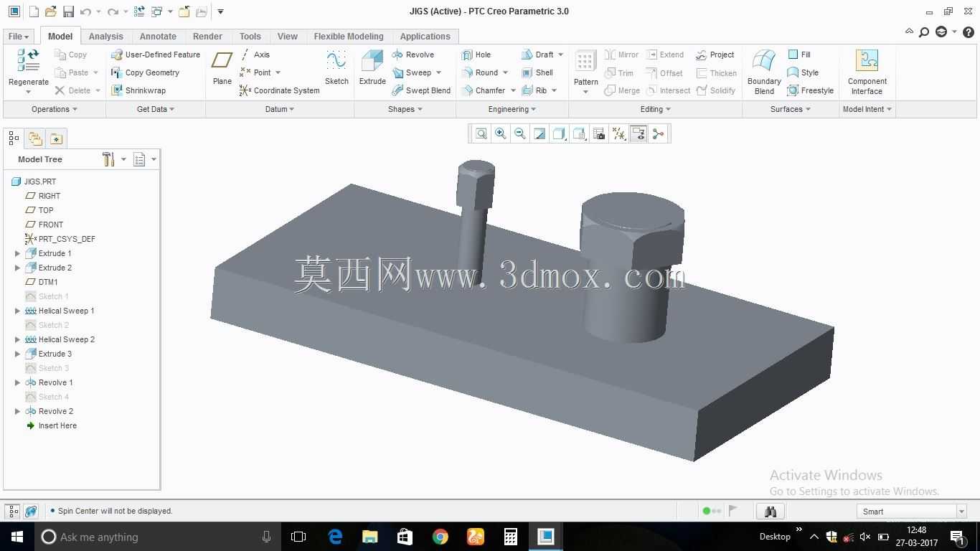Image resolution: width=980 pixels, height=551 pixels.
Task: Select the Extrude tool
Action: (x=372, y=69)
